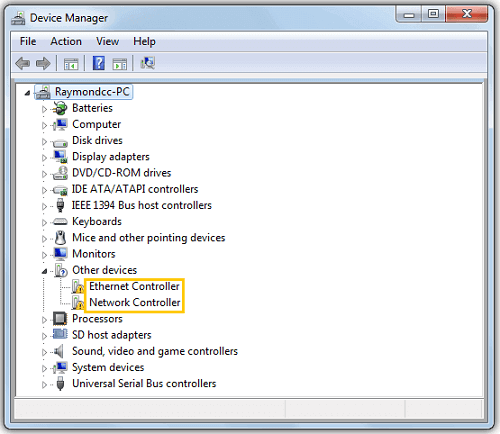Expand the System devices node
500x434 pixels.
[x=44, y=368]
